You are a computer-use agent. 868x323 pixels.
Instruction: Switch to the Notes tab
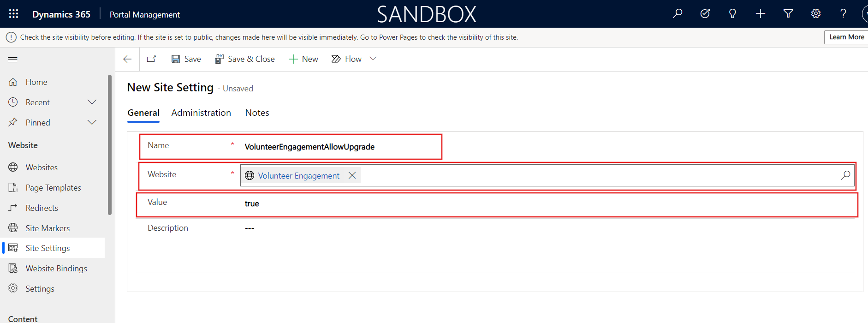(x=257, y=113)
